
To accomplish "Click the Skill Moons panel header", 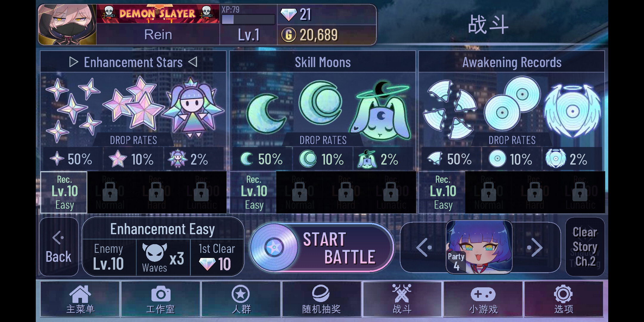I will [323, 62].
